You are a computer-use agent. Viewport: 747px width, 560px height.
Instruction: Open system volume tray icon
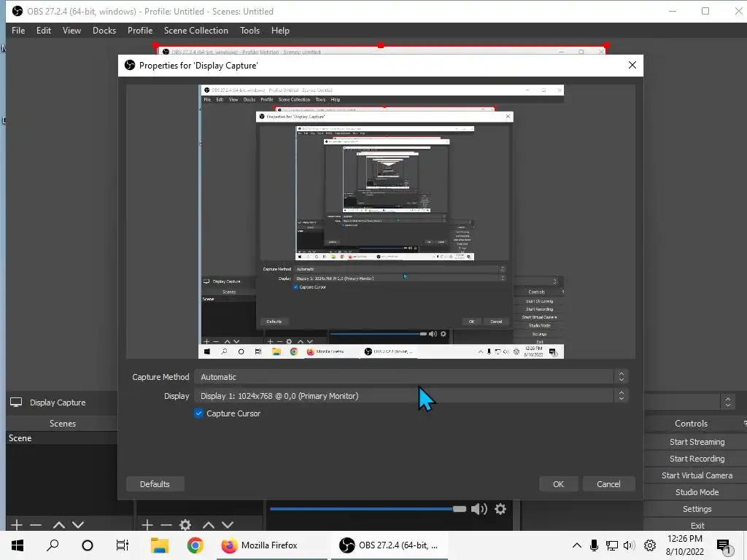pos(630,545)
